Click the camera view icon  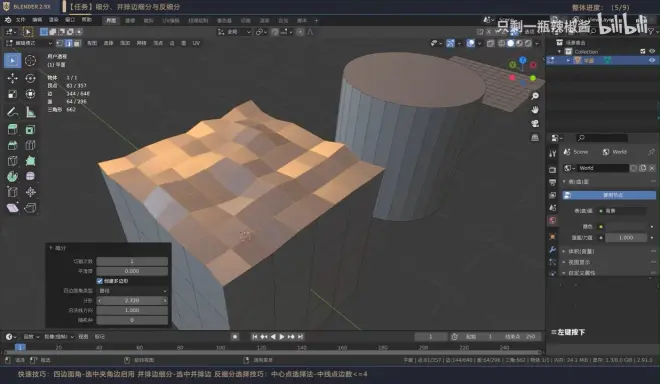pos(535,123)
